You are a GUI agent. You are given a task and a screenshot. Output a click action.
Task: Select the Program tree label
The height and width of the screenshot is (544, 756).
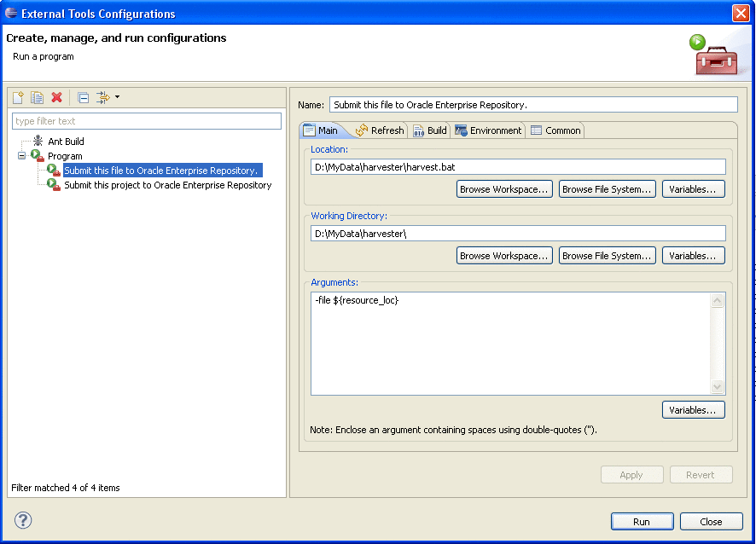tap(65, 156)
